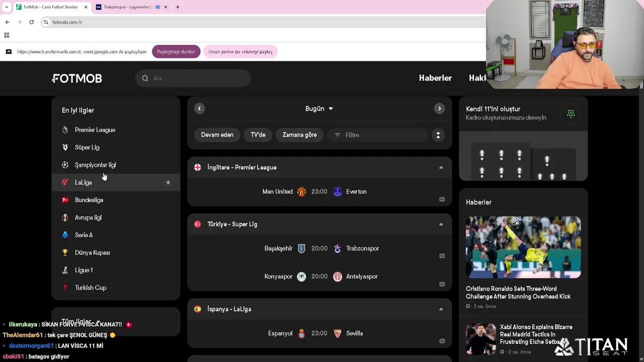644x362 pixels.
Task: Click the Avrupa Ligi trophy icon
Action: (x=65, y=218)
